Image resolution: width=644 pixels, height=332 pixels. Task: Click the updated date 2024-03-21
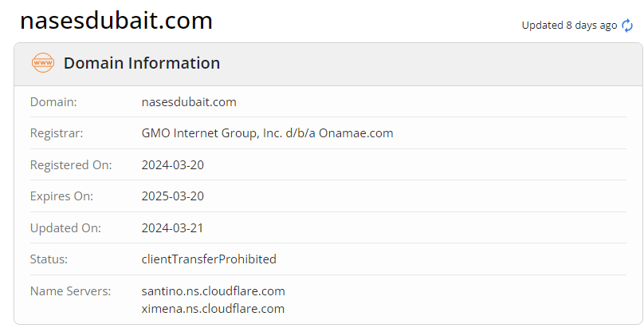coord(172,228)
